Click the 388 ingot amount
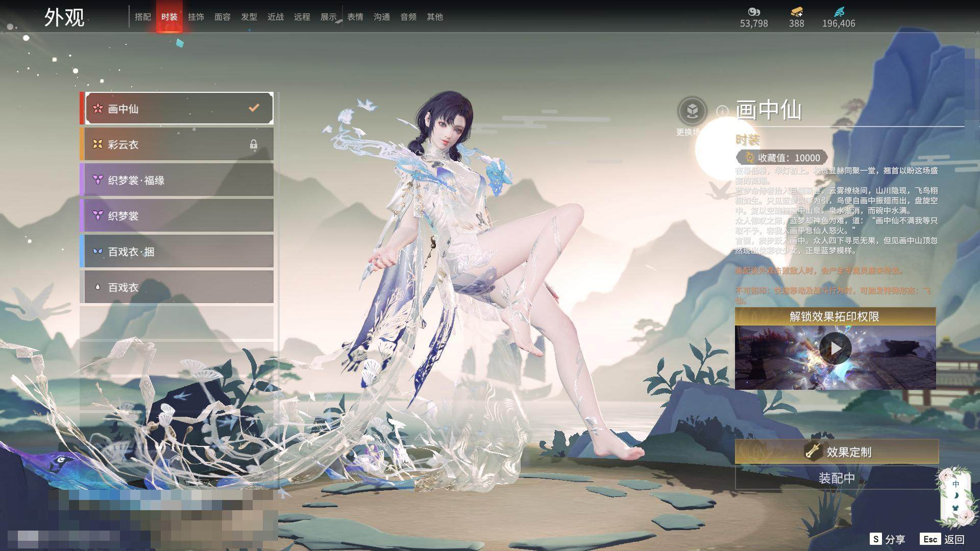 pos(796,23)
